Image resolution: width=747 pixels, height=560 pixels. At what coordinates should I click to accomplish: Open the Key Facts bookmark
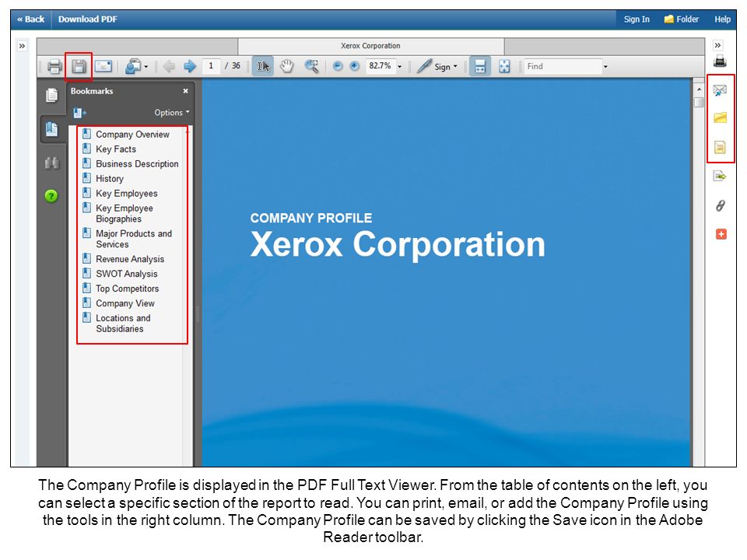(x=116, y=149)
